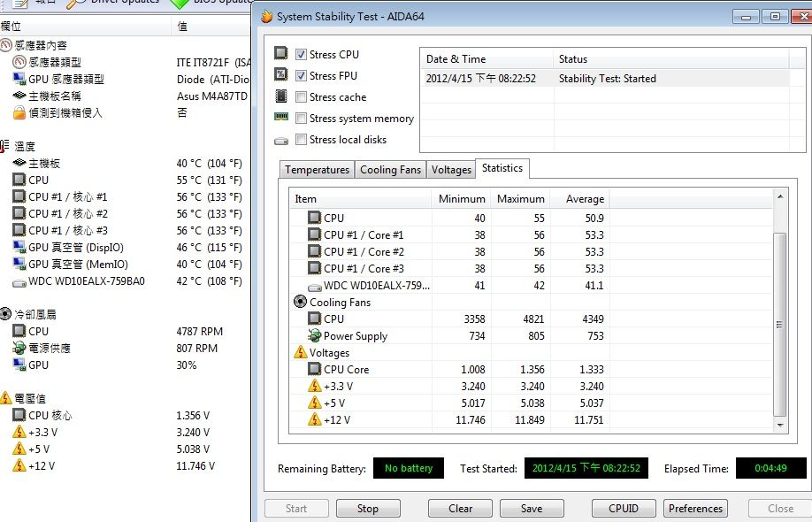The height and width of the screenshot is (522, 812).
Task: Click the 電壓值 section warning icon
Action: click(x=5, y=398)
